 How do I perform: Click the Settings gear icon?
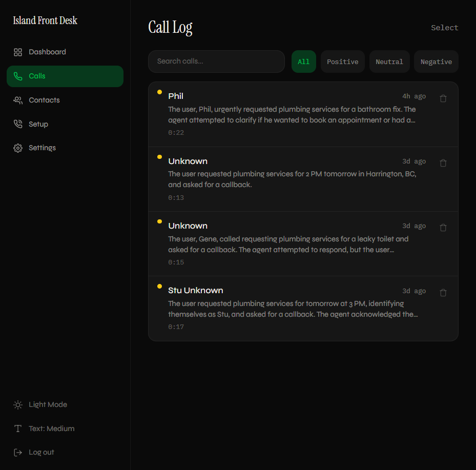(x=18, y=148)
